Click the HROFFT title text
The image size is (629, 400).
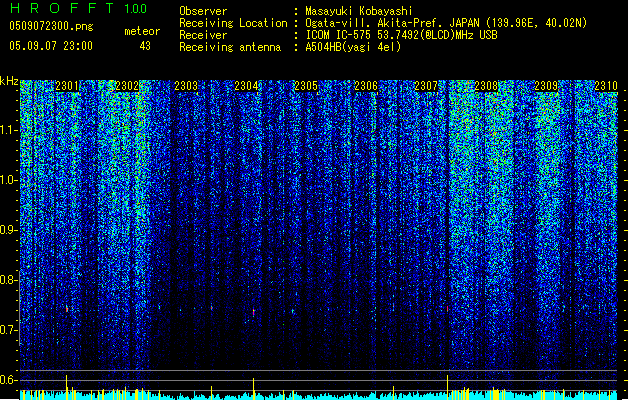coord(62,8)
